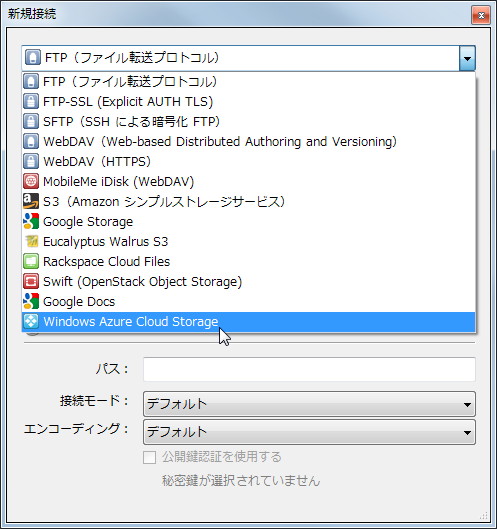Click the MobileMe iDisk red icon
The image size is (497, 529).
[x=31, y=182]
